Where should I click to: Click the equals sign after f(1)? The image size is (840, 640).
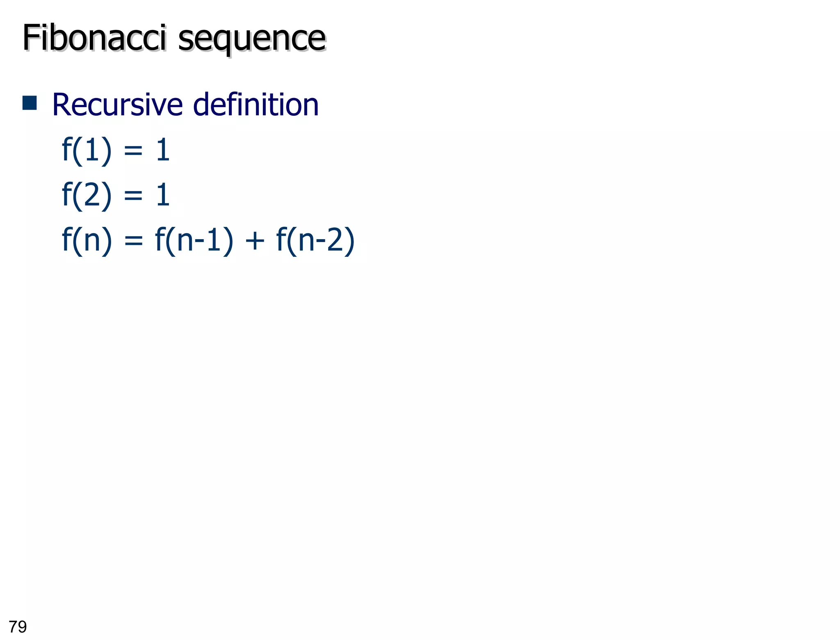click(133, 151)
